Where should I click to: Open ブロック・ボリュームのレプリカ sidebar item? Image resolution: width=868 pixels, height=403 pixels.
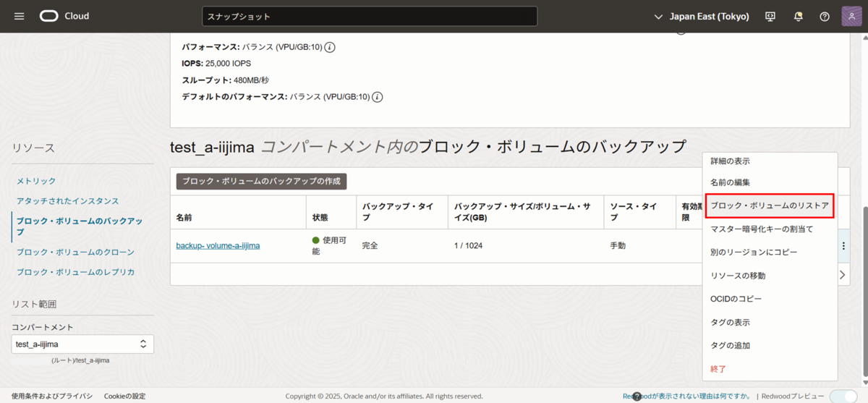tap(76, 272)
